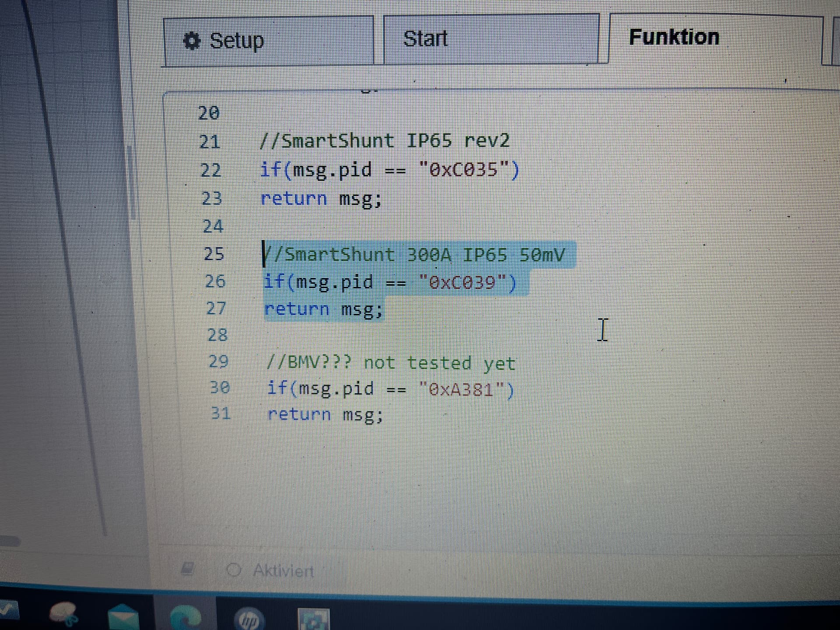Open Microsoft Edge from taskbar
Viewport: 840px width, 630px height.
[x=187, y=617]
